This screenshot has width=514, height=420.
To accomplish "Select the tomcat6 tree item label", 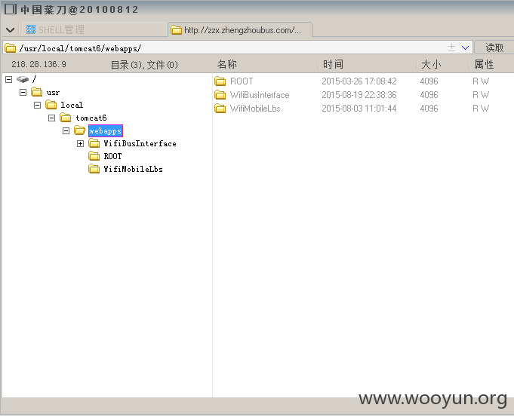I will click(x=91, y=118).
